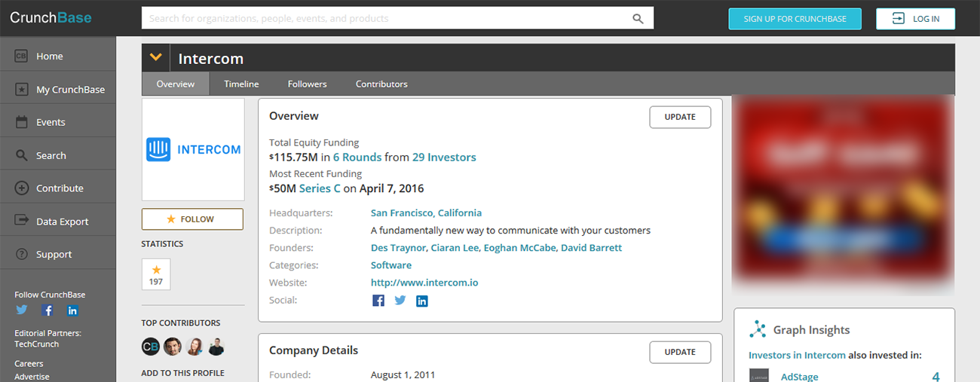Click the Intercom logo thumbnail
Viewport: 980px width, 382px height.
(x=193, y=149)
